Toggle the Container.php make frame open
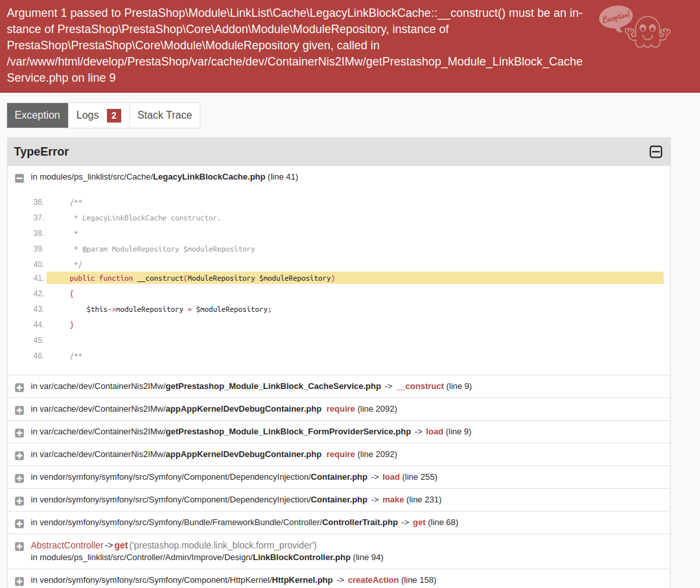700x588 pixels. (x=19, y=499)
